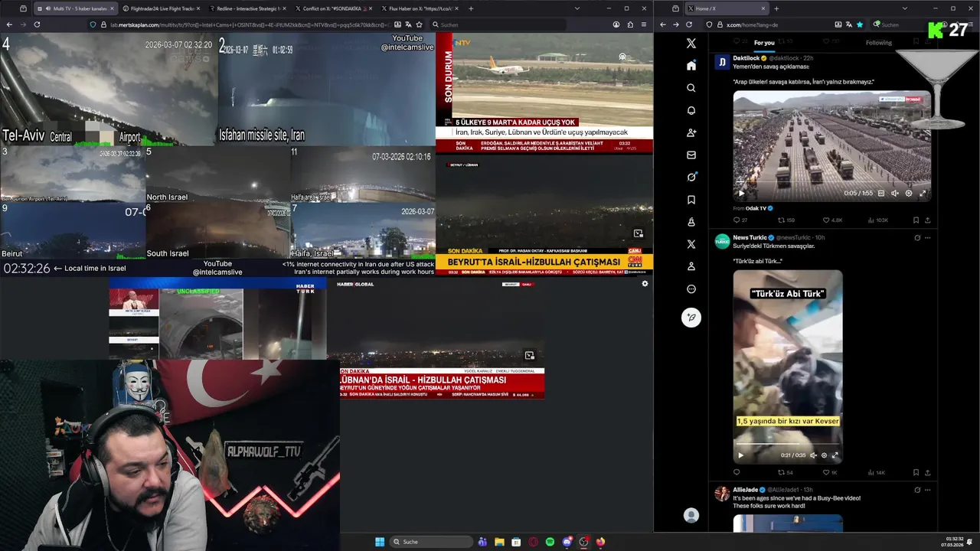980x551 pixels.
Task: Open a new tab in Multi TV browser
Action: coord(471,8)
